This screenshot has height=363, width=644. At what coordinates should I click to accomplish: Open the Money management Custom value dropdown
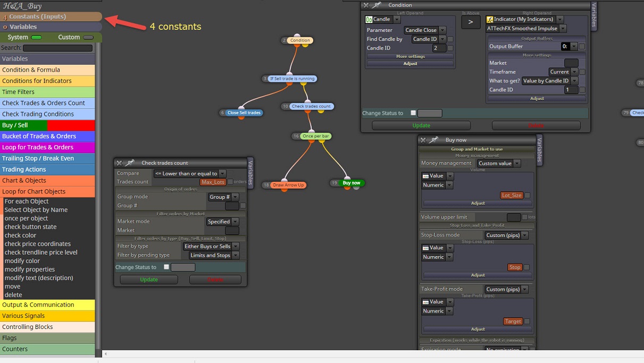point(498,163)
